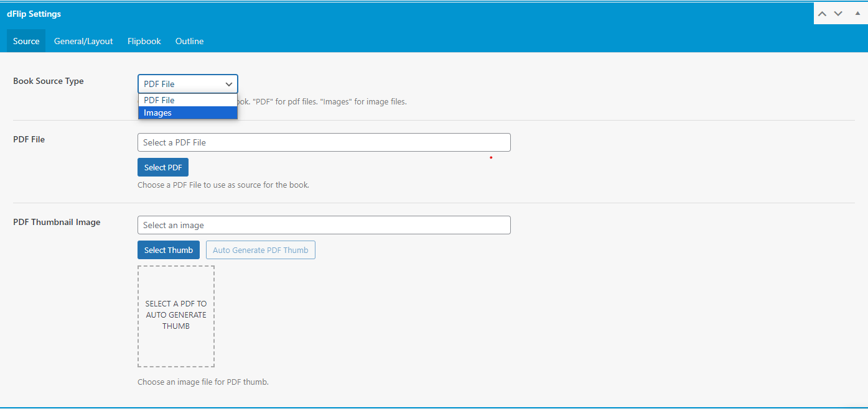Image resolution: width=868 pixels, height=409 pixels.
Task: Collapse the dFlip Settings panel
Action: click(x=857, y=14)
